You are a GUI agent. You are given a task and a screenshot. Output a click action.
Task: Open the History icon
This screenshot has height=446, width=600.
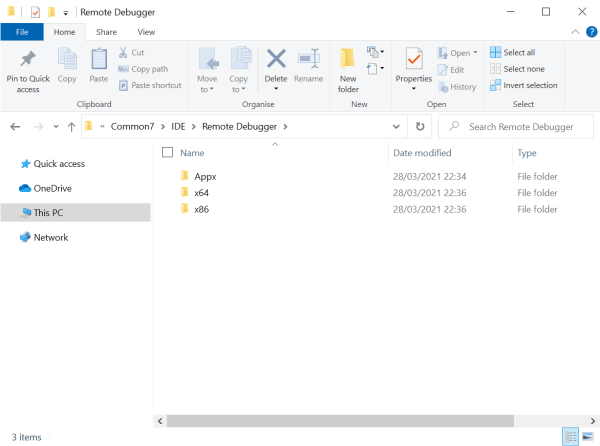pyautogui.click(x=443, y=87)
